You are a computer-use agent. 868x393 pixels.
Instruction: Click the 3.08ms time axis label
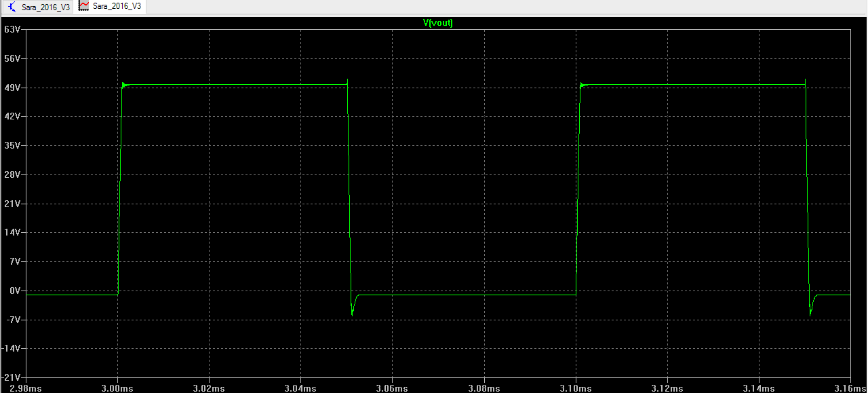(x=484, y=388)
